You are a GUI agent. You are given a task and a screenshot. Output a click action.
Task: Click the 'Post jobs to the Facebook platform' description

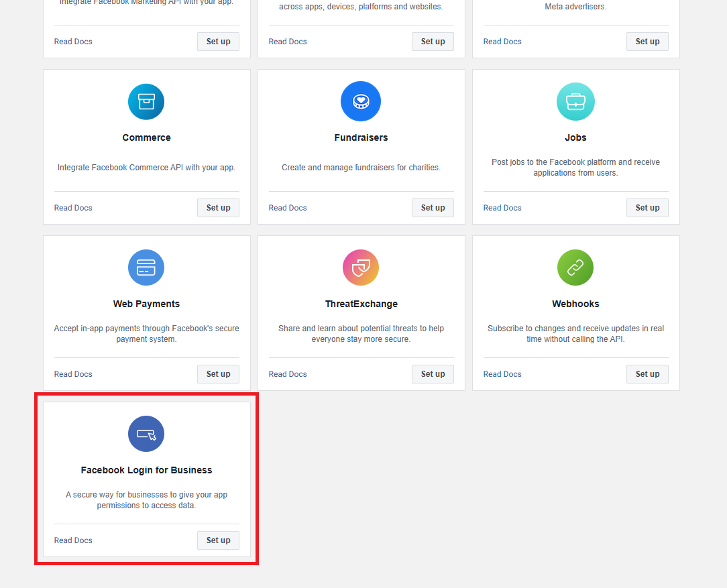click(575, 167)
